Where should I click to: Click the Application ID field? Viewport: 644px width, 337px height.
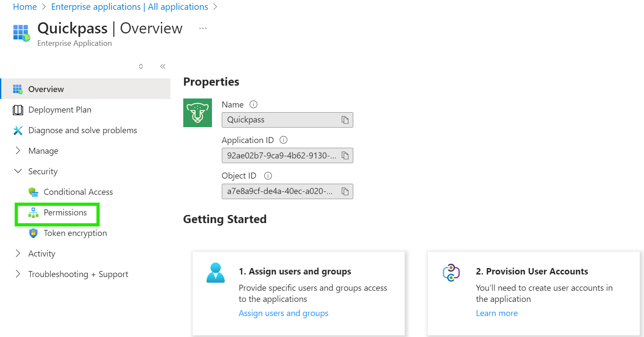(x=287, y=155)
